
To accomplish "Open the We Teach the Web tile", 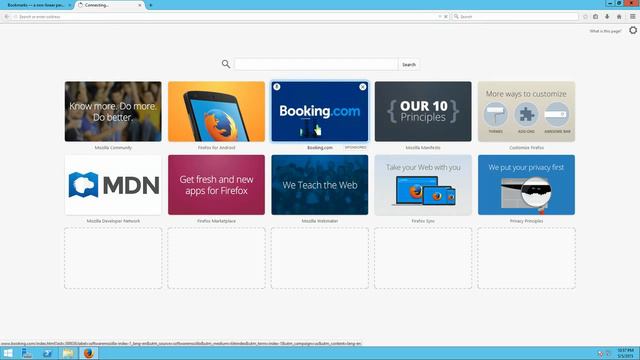I will (320, 185).
